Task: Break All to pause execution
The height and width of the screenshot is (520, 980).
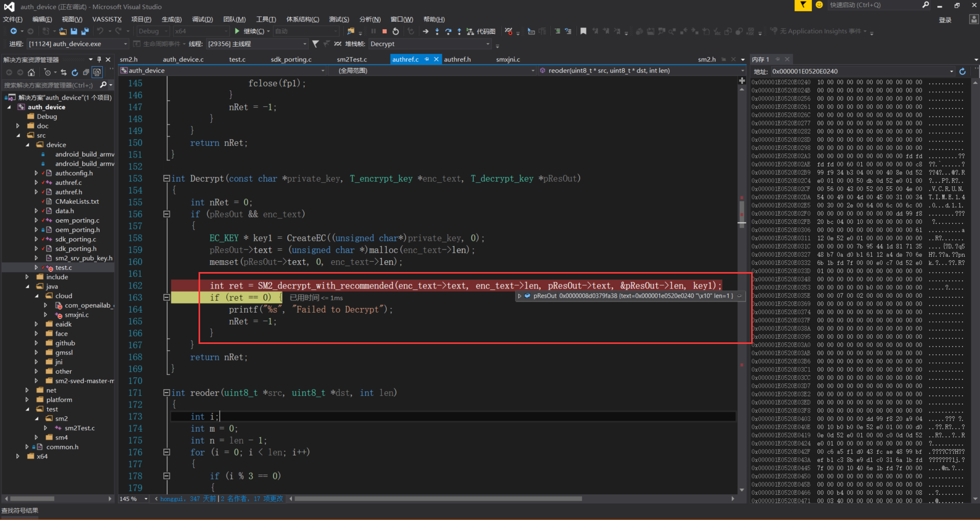Action: tap(373, 31)
